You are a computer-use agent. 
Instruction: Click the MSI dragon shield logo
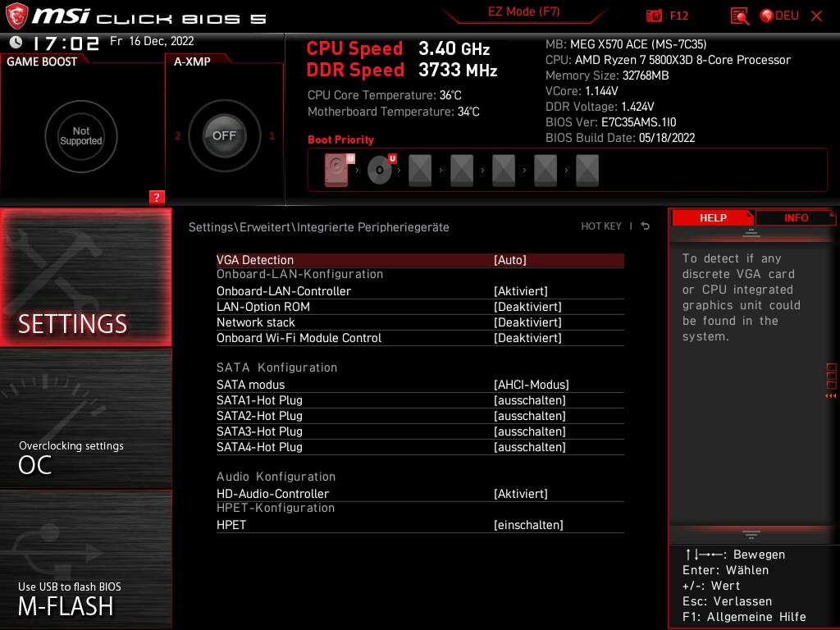coord(16,16)
